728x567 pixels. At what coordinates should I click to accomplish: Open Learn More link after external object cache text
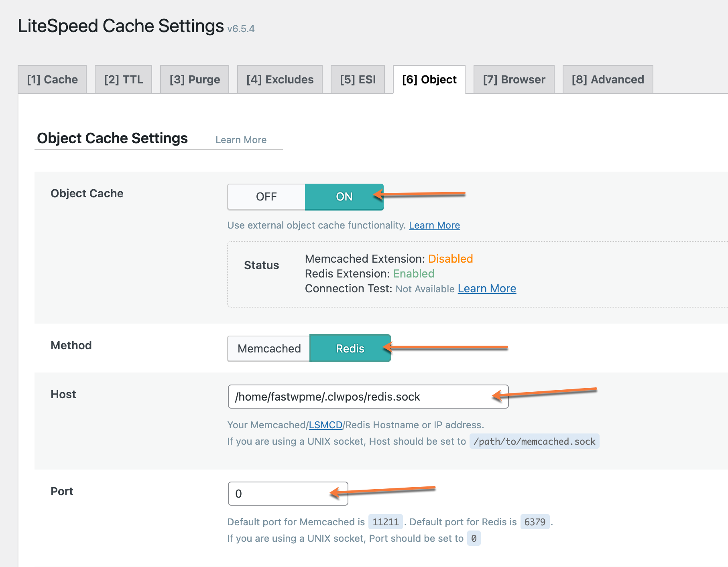[x=434, y=225]
